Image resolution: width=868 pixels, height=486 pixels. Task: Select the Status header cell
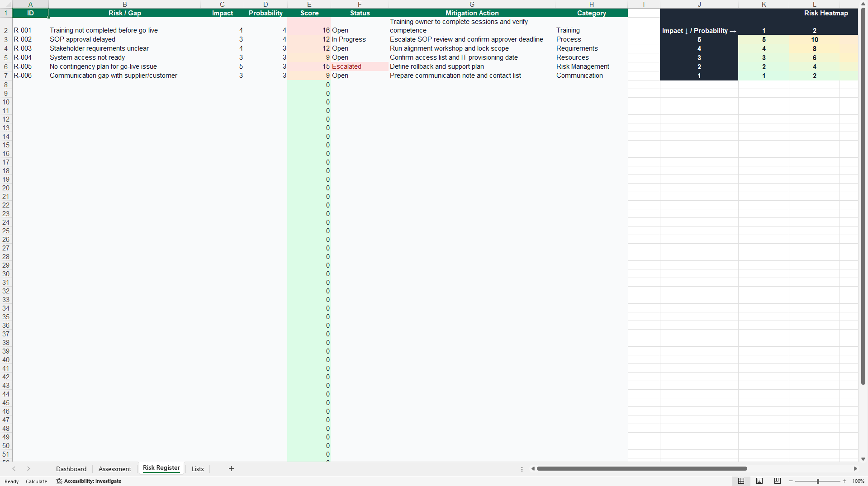click(360, 13)
